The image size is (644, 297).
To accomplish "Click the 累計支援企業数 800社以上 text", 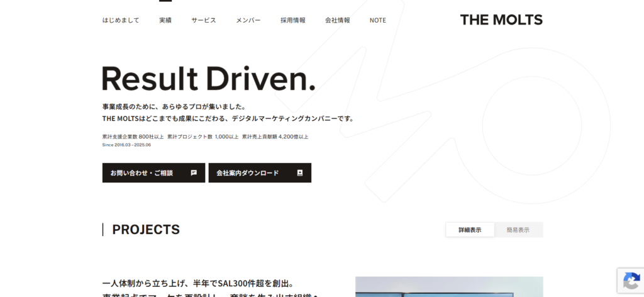I will [133, 137].
